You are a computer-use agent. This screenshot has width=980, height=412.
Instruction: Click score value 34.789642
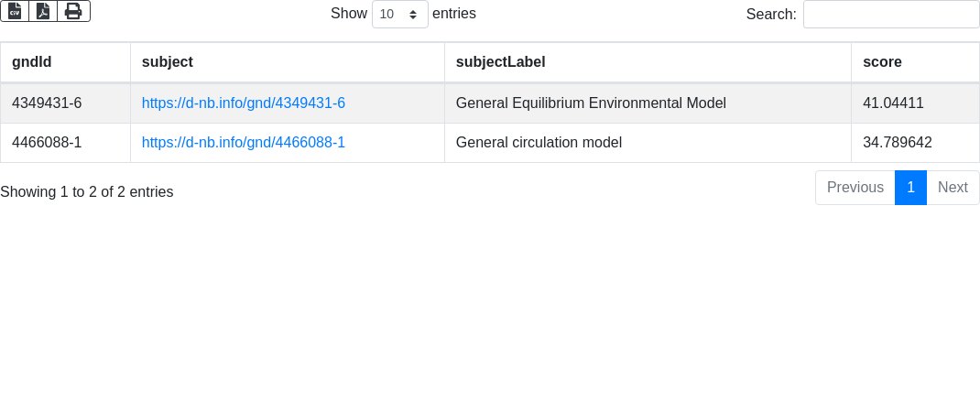tap(897, 143)
